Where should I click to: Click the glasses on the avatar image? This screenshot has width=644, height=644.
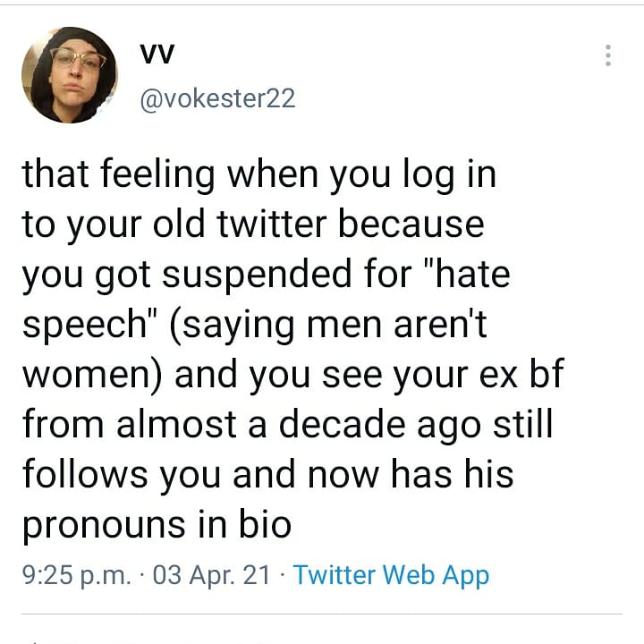pyautogui.click(x=77, y=60)
